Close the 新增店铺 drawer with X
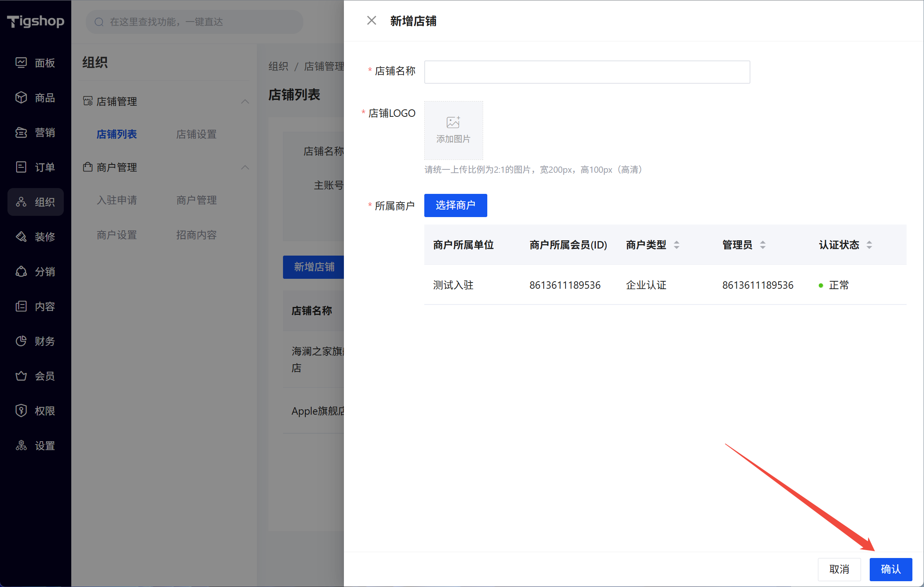The height and width of the screenshot is (587, 924). 371,21
